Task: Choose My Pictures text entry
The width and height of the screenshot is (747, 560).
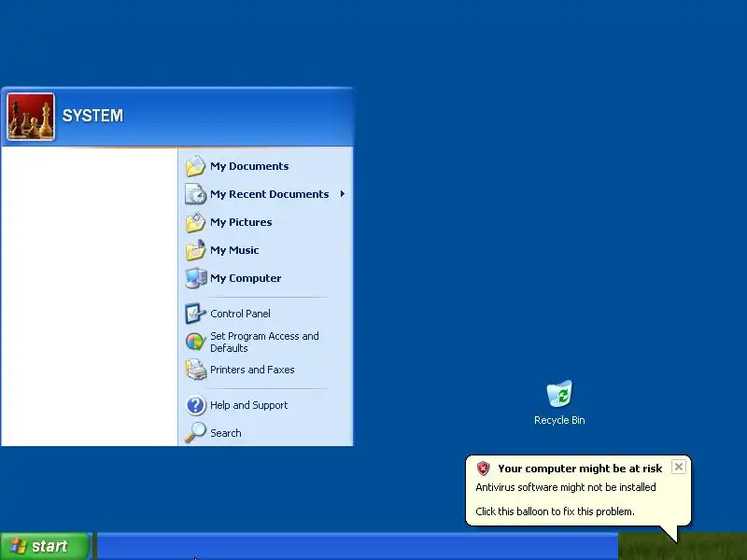Action: click(x=241, y=222)
